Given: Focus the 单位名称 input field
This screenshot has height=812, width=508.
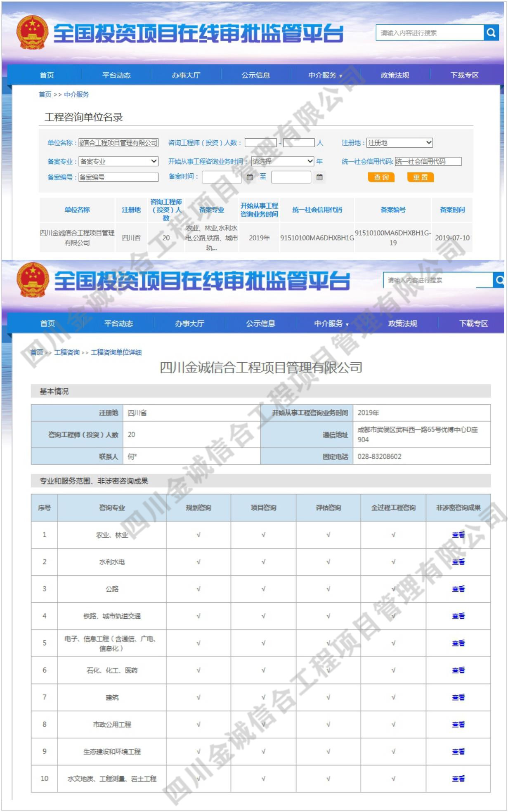Looking at the screenshot, I should (x=118, y=143).
